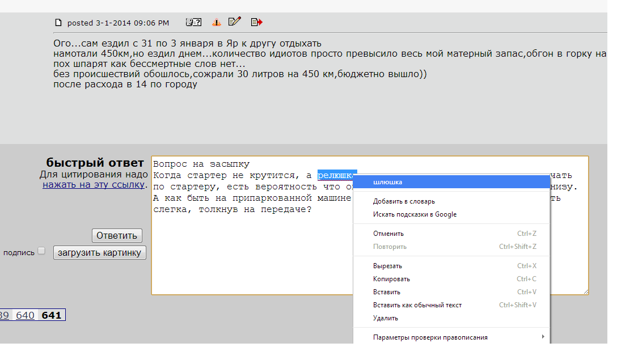The height and width of the screenshot is (364, 617).
Task: Click the orange warning triangle report icon
Action: click(217, 23)
